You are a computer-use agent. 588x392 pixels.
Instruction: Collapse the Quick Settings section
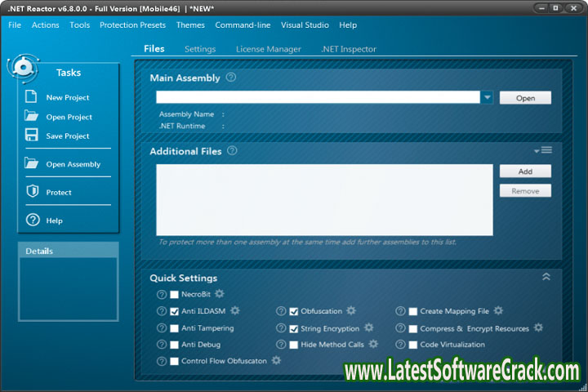pyautogui.click(x=546, y=277)
